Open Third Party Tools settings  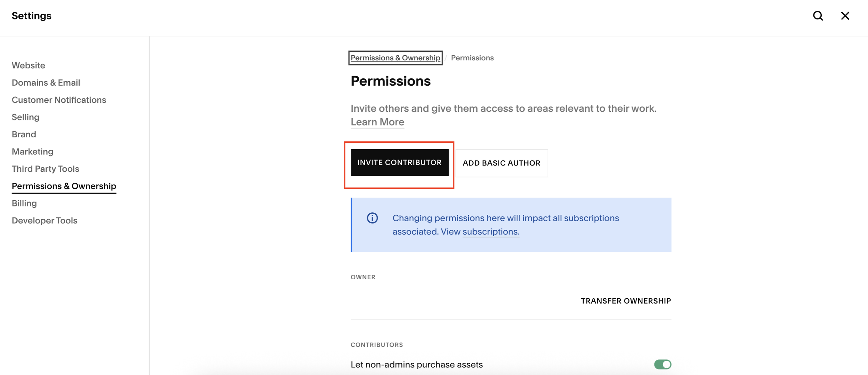[x=45, y=169]
